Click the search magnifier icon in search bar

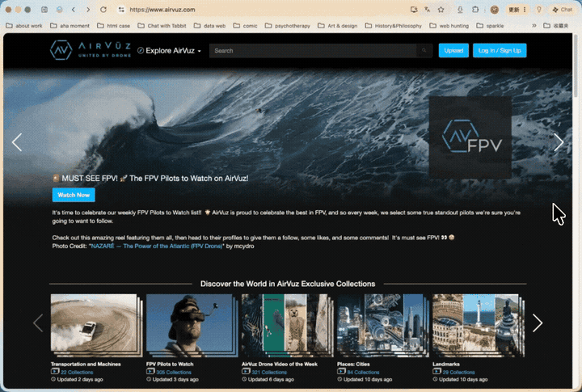coord(424,51)
